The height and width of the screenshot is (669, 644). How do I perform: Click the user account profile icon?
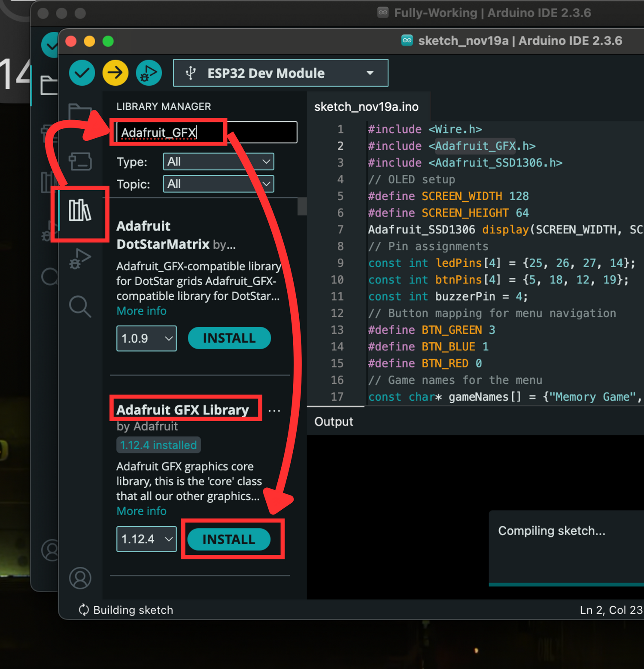[x=80, y=578]
